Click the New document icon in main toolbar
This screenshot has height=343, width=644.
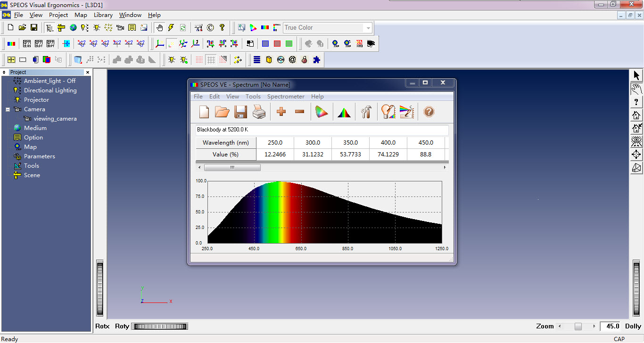pyautogui.click(x=11, y=28)
